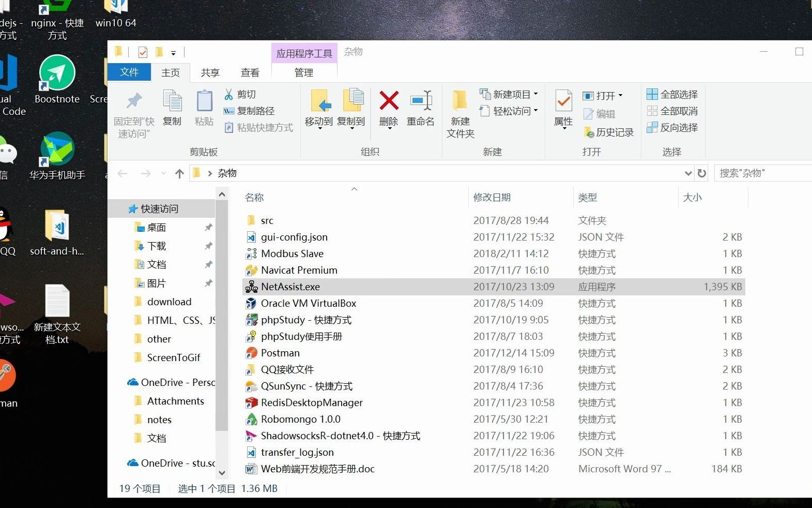This screenshot has width=812, height=508.
Task: Switch to the Home (主页) tab
Action: pyautogui.click(x=171, y=72)
